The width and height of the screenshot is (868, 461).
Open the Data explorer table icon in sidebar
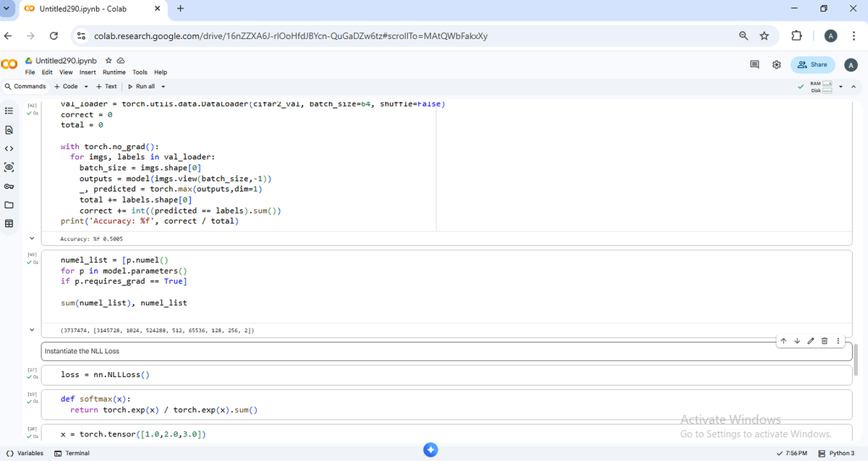(9, 224)
